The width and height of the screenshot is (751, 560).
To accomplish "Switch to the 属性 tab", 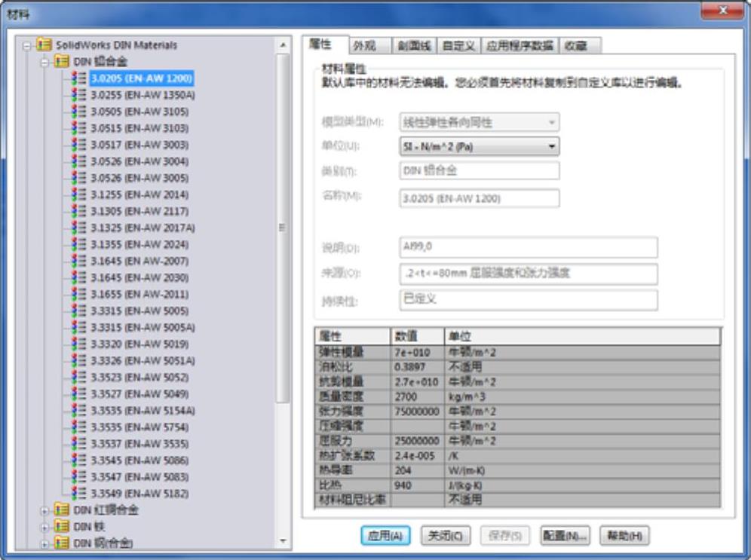I will (325, 45).
